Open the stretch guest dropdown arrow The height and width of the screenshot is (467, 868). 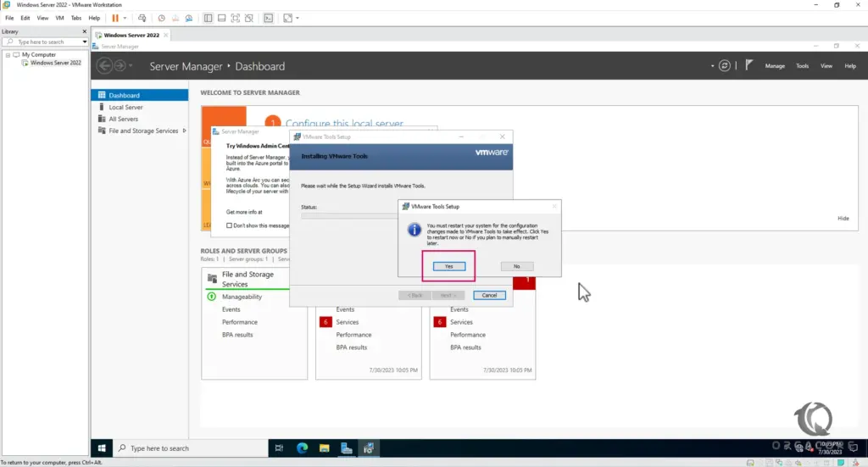(298, 19)
